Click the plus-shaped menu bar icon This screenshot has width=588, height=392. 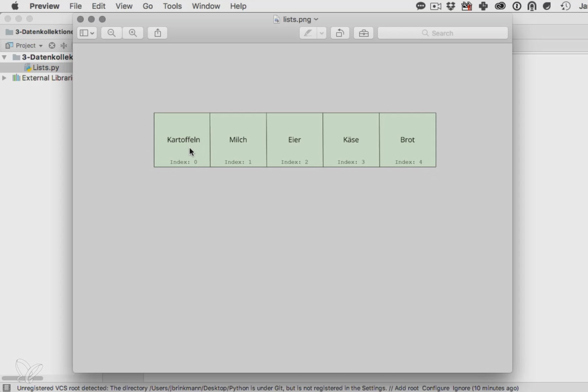coord(483,6)
